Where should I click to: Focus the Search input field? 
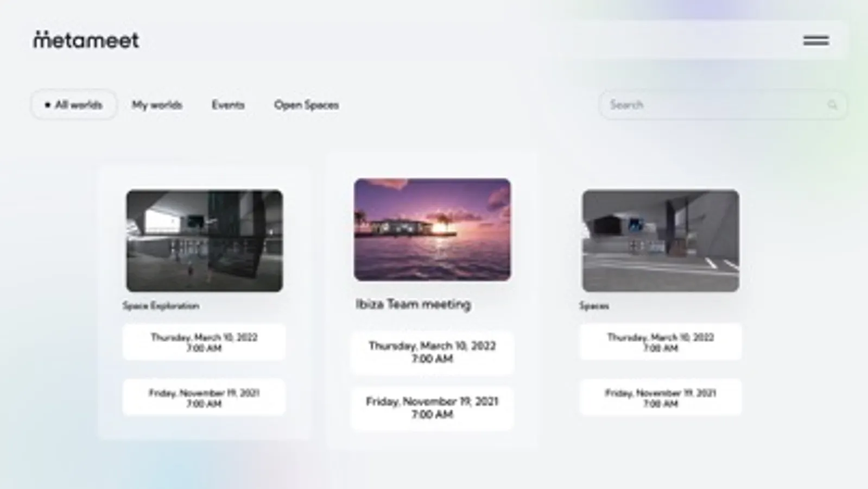pos(723,105)
